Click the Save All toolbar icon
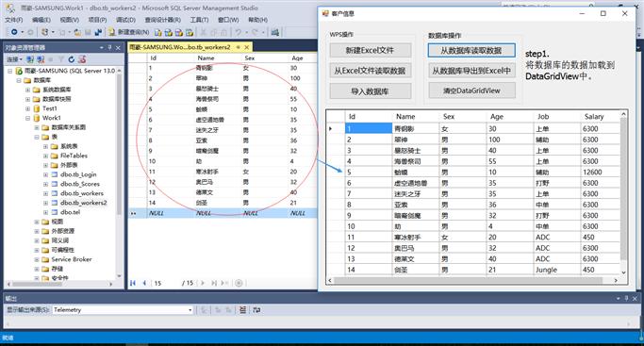The width and height of the screenshot is (644, 346). tap(98, 32)
